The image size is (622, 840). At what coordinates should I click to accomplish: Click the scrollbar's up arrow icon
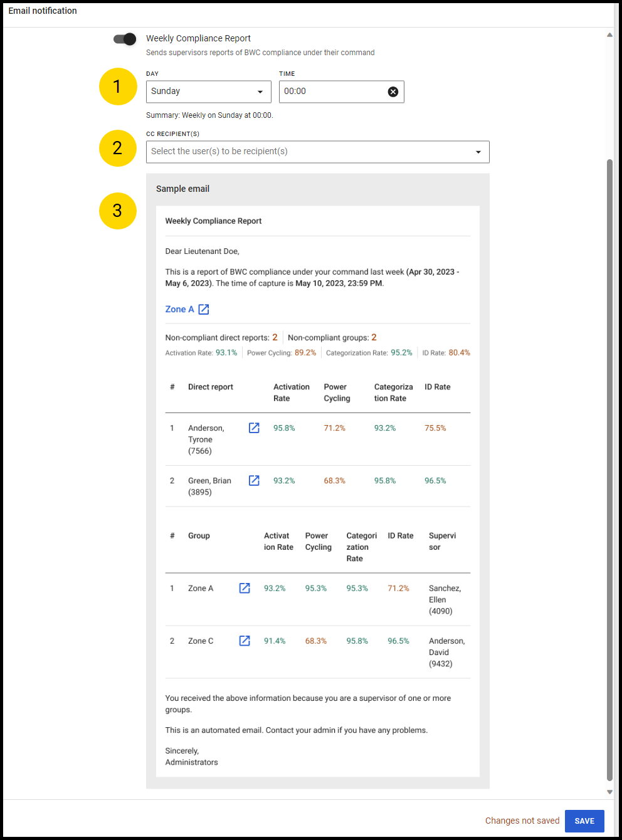609,34
